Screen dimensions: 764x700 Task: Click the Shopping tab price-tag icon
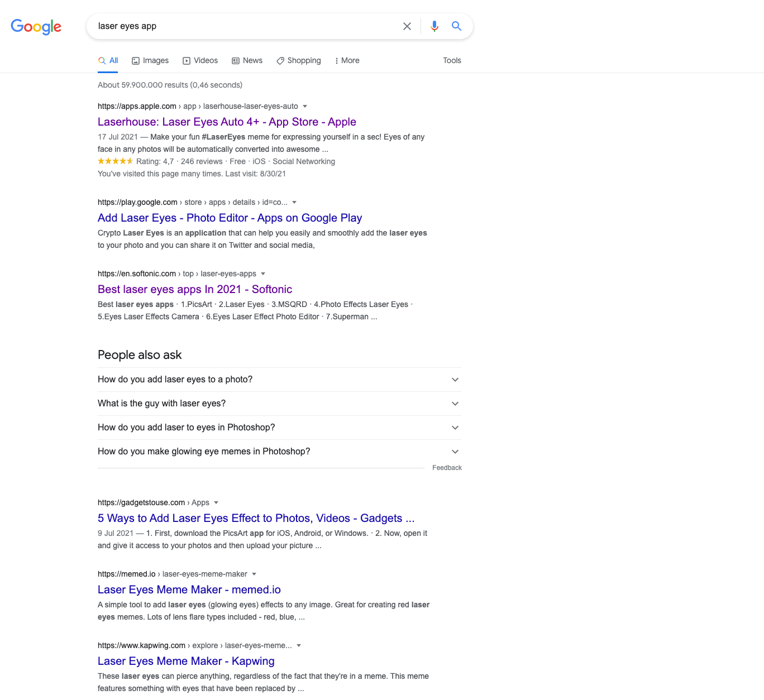280,60
